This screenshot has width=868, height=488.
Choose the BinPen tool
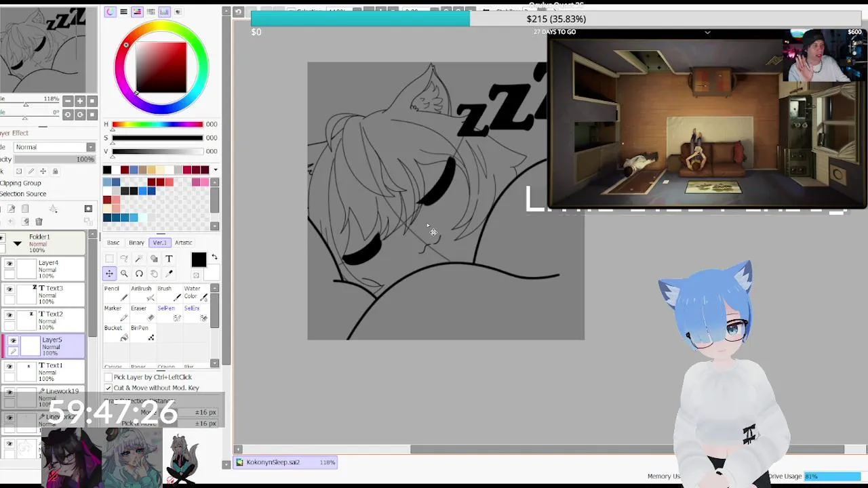point(142,333)
